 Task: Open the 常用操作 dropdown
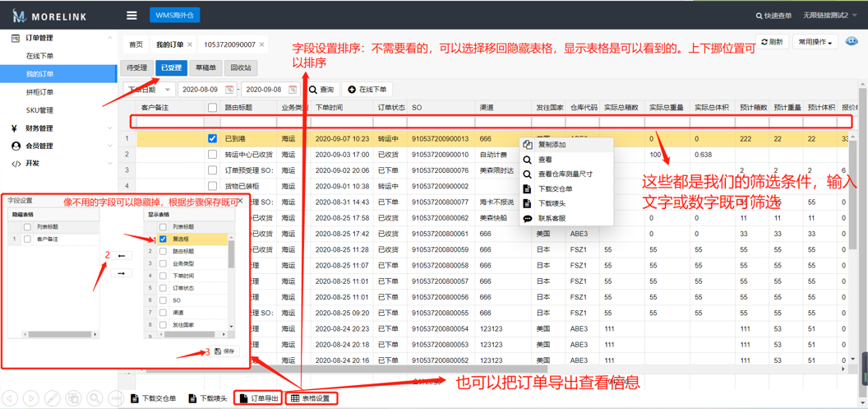[x=815, y=42]
